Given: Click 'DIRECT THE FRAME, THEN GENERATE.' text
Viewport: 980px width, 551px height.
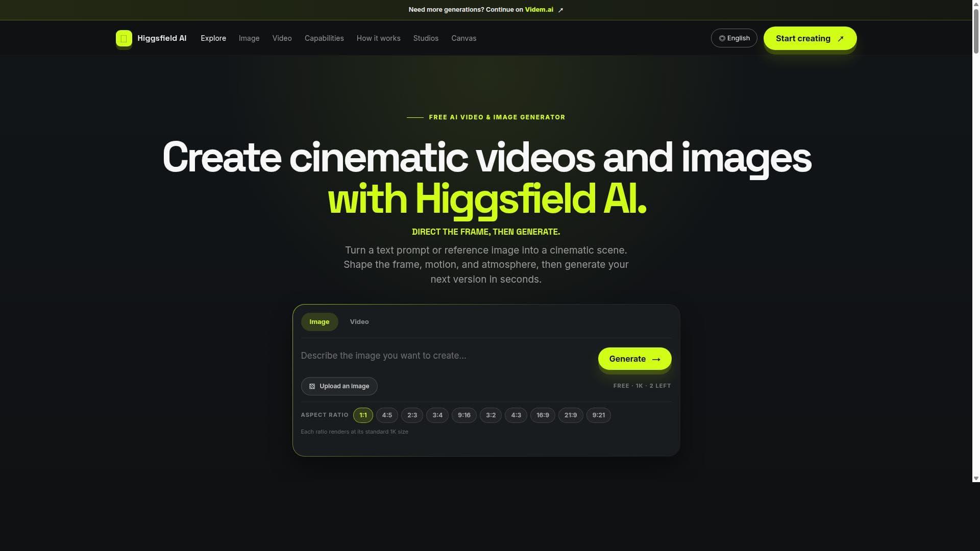Looking at the screenshot, I should pyautogui.click(x=486, y=232).
